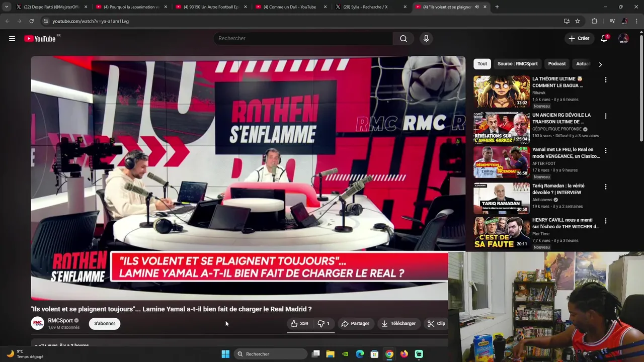The image size is (644, 362).
Task: Start voice search with microphone icon
Action: click(x=426, y=39)
